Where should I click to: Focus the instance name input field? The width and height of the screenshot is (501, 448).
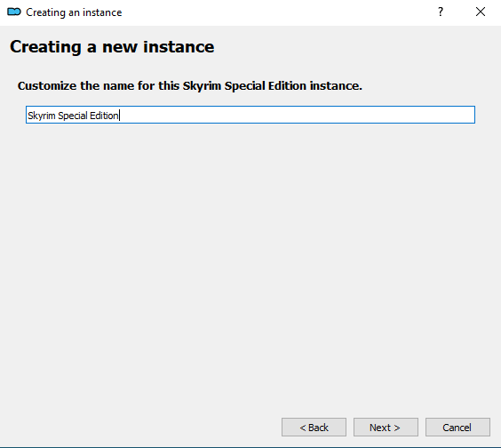pos(250,115)
